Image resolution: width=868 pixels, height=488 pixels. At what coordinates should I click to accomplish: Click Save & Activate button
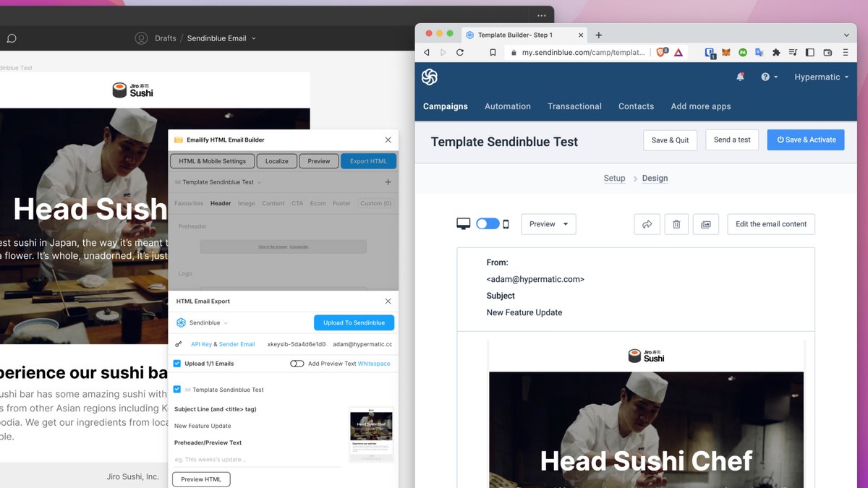807,140
